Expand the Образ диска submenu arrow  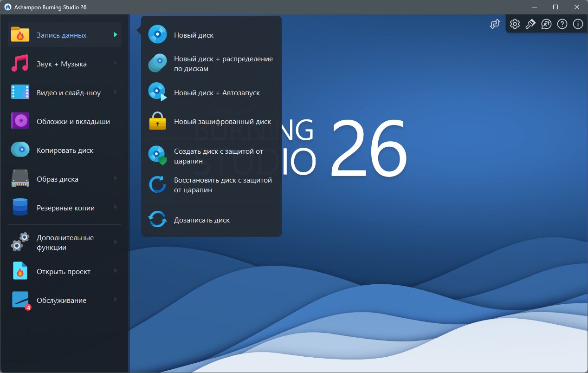pyautogui.click(x=116, y=179)
